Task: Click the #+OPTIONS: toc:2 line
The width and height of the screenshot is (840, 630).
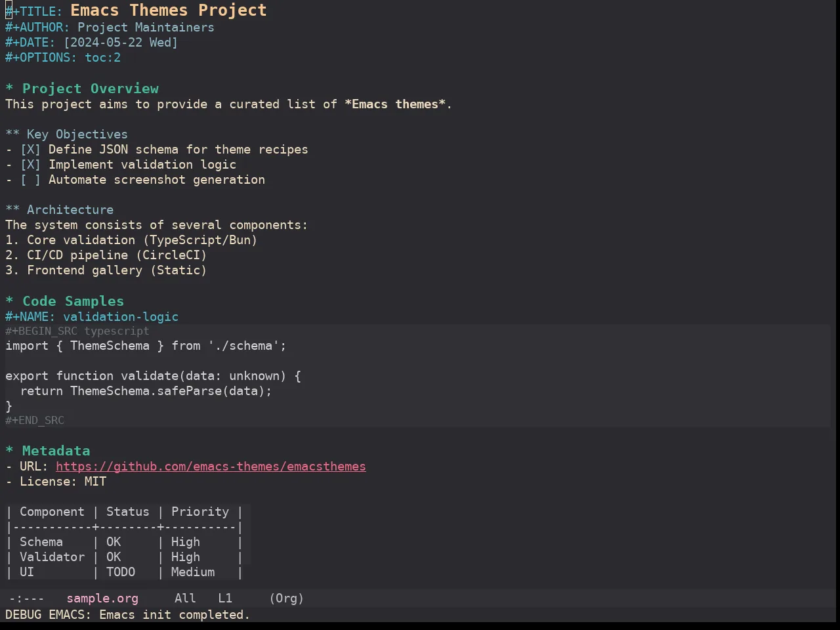Action: coord(63,58)
